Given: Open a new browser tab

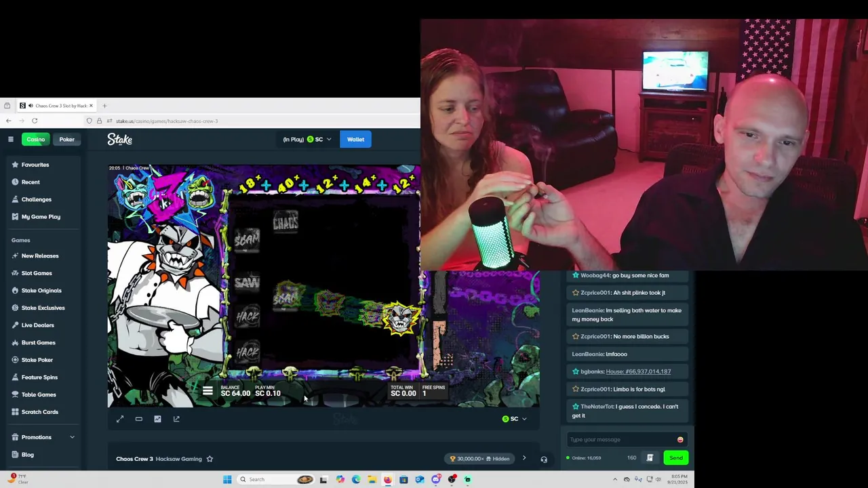Looking at the screenshot, I should [x=104, y=106].
